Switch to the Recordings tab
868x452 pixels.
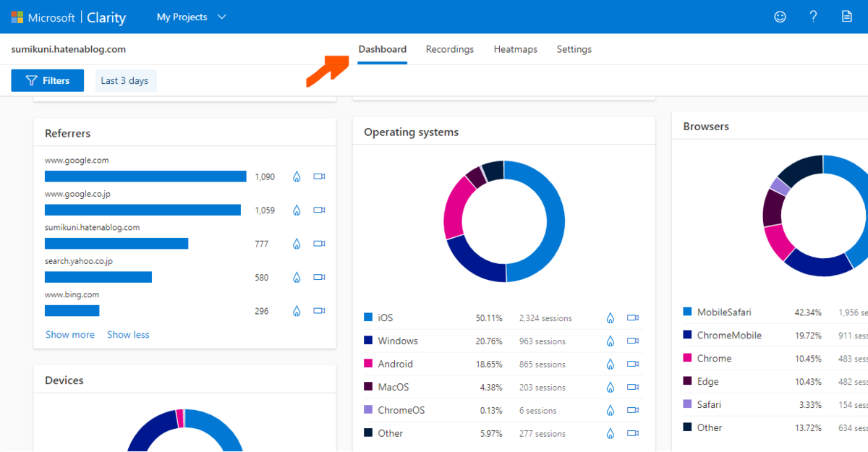pyautogui.click(x=450, y=49)
